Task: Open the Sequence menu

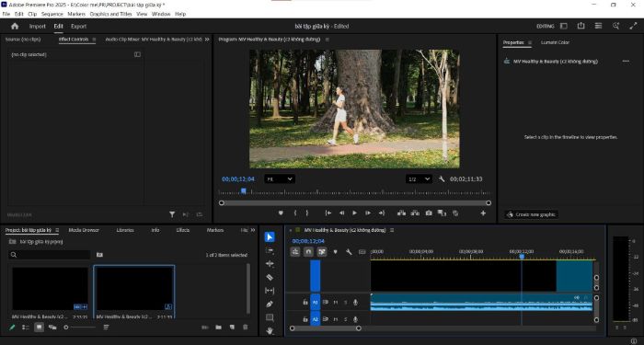Action: tap(52, 14)
